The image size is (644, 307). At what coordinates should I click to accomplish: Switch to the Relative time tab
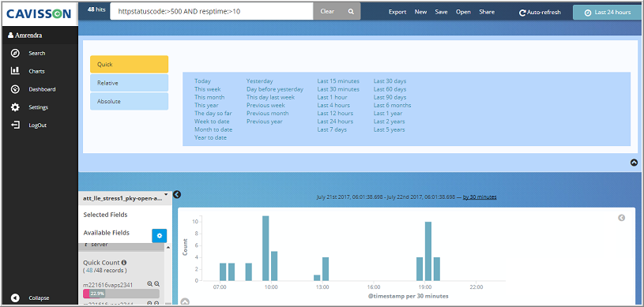pos(130,83)
